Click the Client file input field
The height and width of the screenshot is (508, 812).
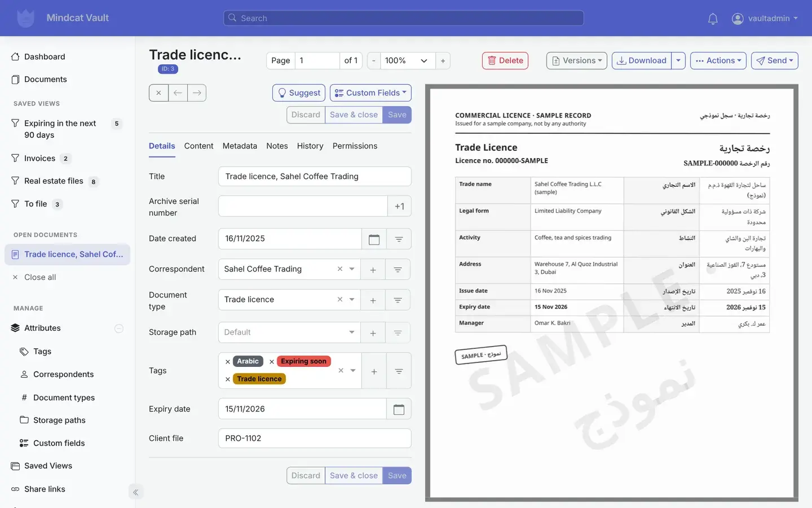[315, 439]
